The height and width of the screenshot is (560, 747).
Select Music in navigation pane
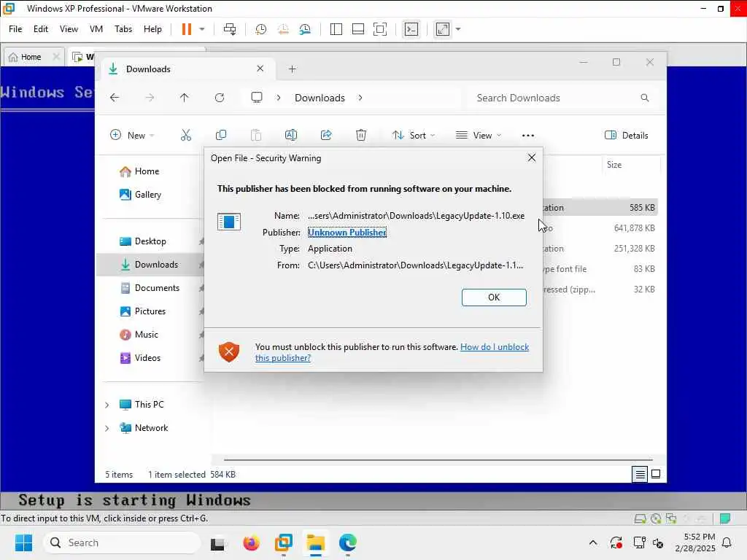point(146,334)
